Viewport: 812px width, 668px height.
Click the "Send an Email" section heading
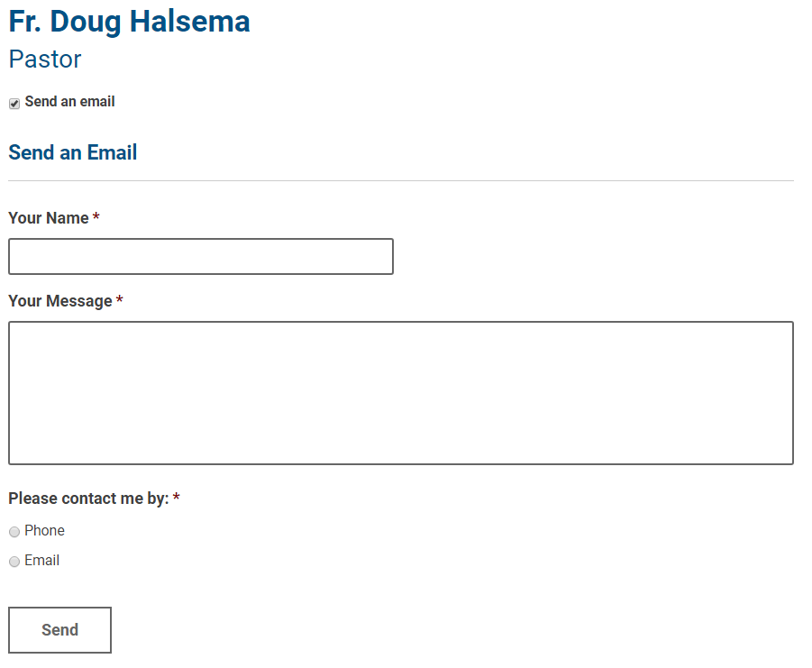(73, 153)
